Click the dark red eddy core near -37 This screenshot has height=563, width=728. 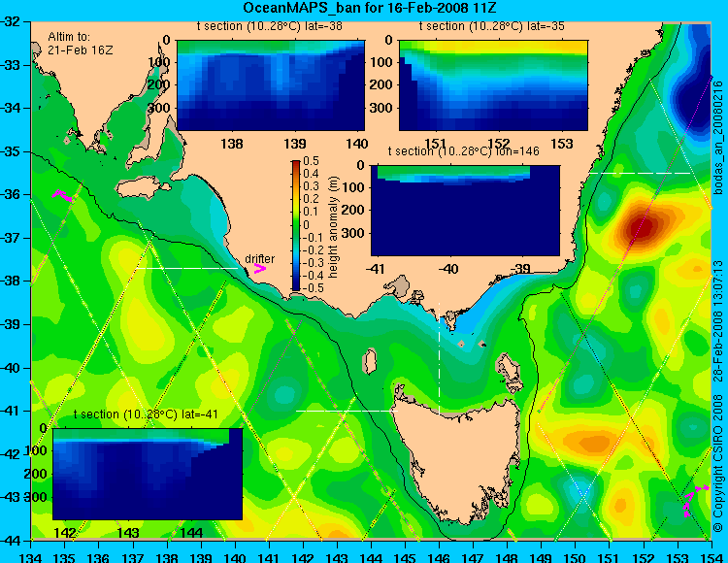[x=642, y=228]
